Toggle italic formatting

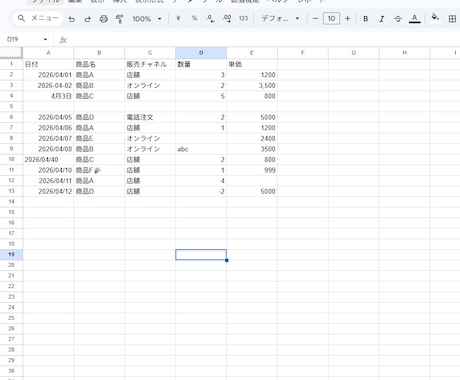tap(382, 19)
